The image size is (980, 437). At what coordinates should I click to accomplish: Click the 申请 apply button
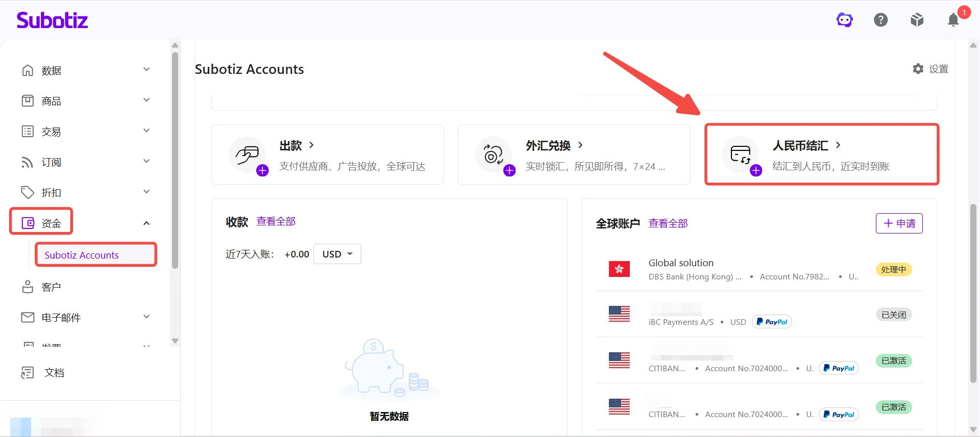899,223
